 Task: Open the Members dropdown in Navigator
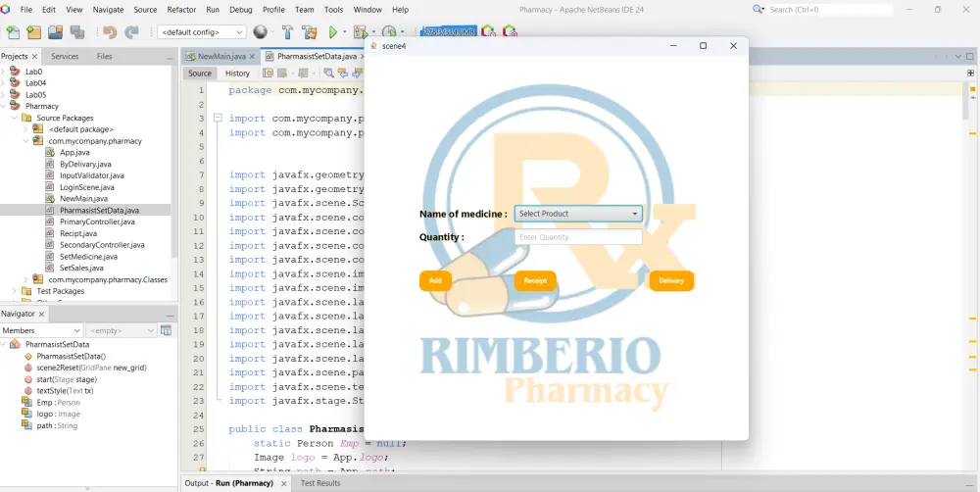tap(41, 330)
